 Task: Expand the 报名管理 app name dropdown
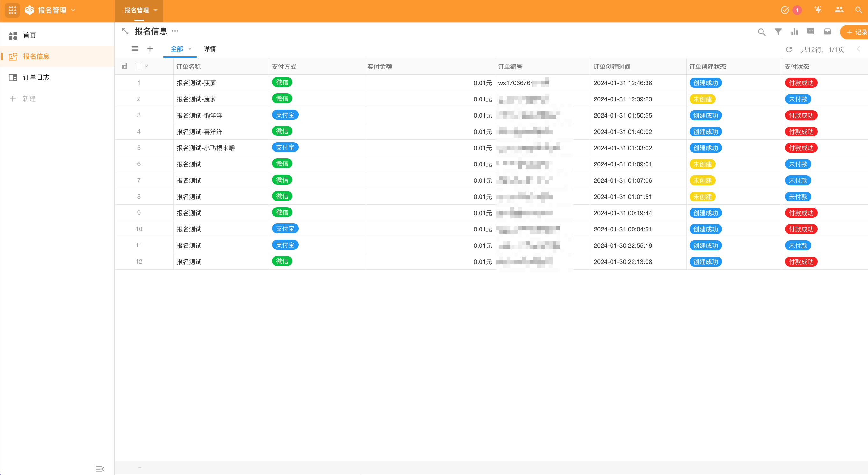pos(74,10)
